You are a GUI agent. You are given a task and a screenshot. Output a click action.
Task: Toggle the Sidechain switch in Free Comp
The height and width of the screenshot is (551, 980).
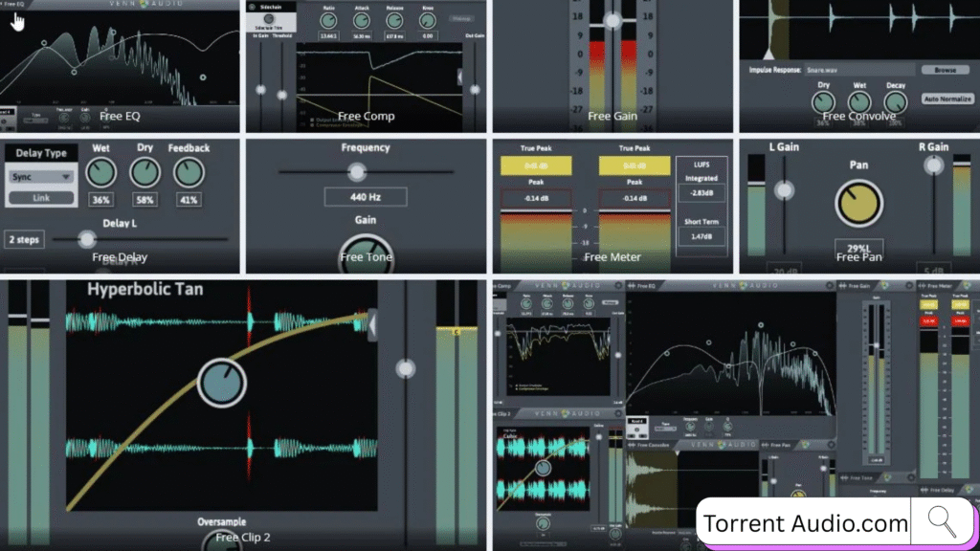click(268, 19)
